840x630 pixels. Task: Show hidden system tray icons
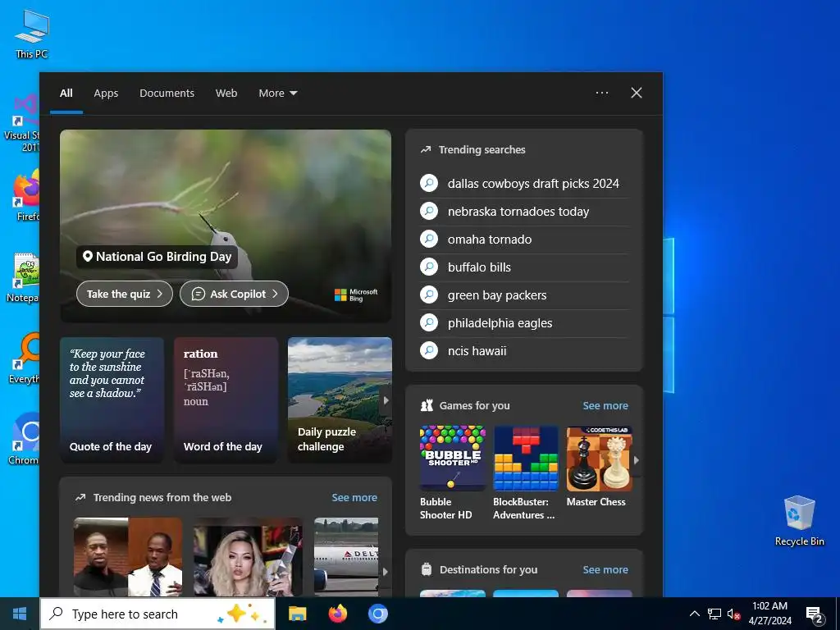(x=694, y=614)
